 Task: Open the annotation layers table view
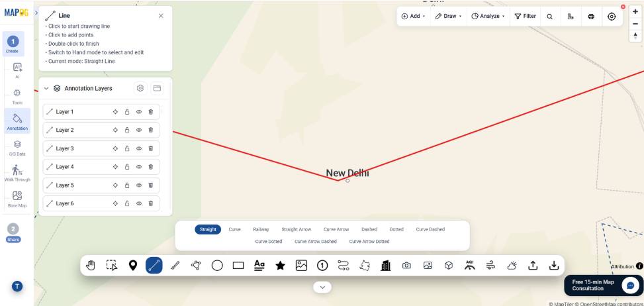coord(157,88)
